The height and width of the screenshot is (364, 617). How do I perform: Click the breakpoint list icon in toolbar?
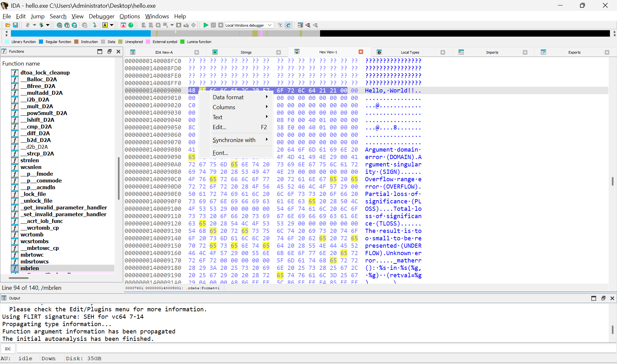[x=300, y=25]
